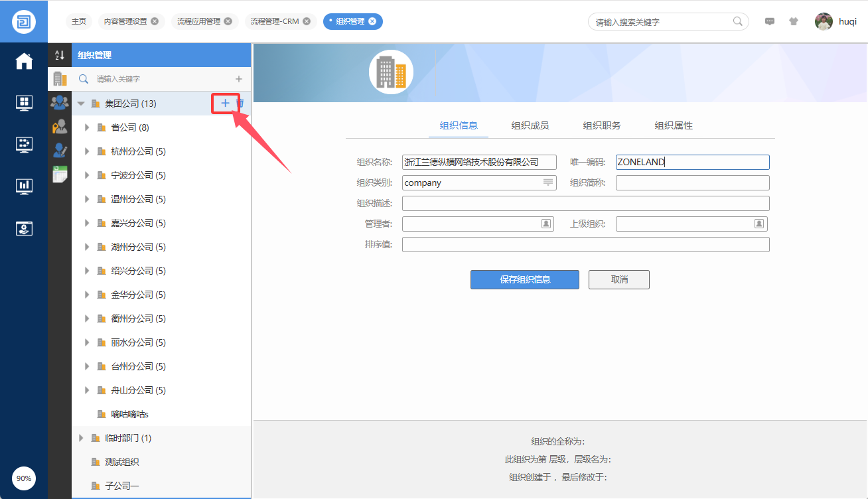This screenshot has width=868, height=499.
Task: Expand the 临时部门 tree node
Action: pyautogui.click(x=81, y=438)
